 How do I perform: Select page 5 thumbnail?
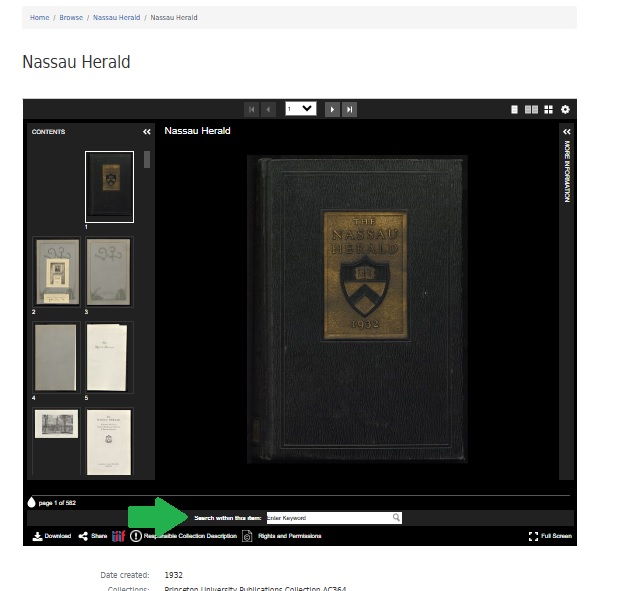(107, 357)
